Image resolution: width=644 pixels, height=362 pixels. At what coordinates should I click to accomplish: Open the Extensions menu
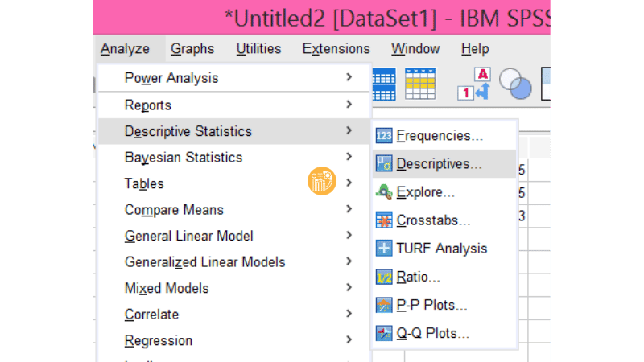coord(336,49)
